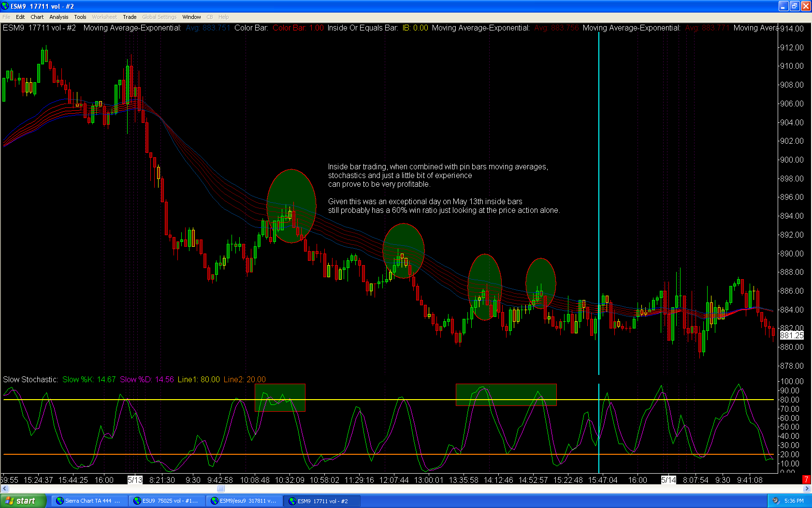Image resolution: width=812 pixels, height=508 pixels.
Task: Click the 8:21:30 time axis label
Action: point(162,480)
